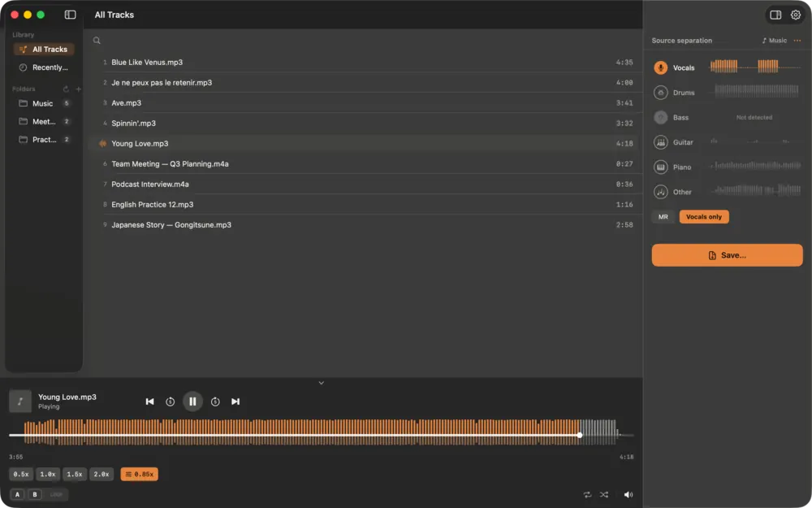812x508 pixels.
Task: Toggle shuffle mode
Action: (604, 494)
